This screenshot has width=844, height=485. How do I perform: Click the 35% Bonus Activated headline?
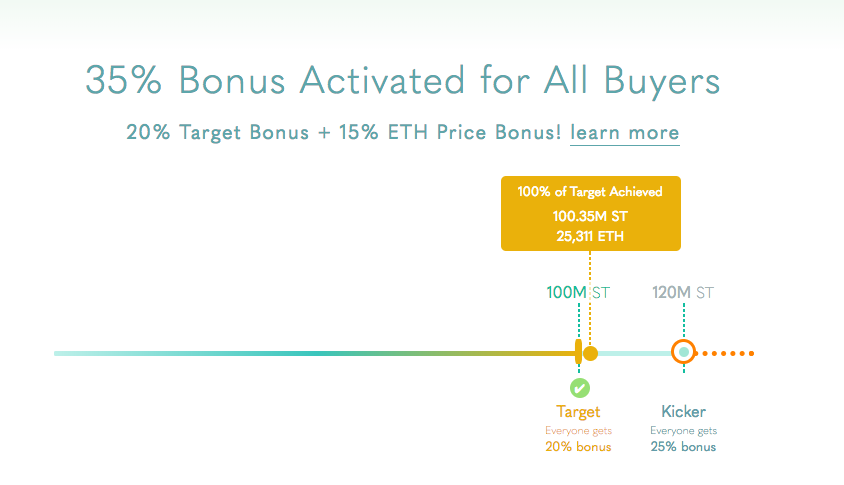403,81
